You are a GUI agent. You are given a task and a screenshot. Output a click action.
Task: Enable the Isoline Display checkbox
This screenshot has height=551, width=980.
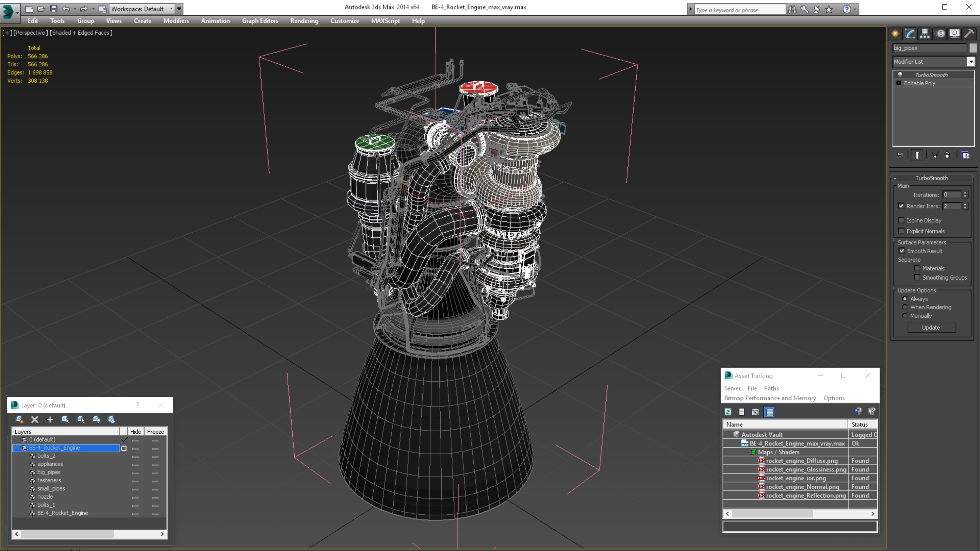tap(901, 220)
